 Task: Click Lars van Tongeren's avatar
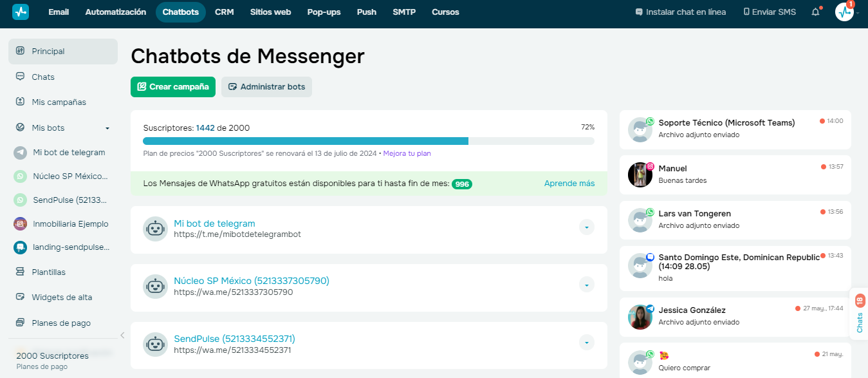pyautogui.click(x=640, y=220)
